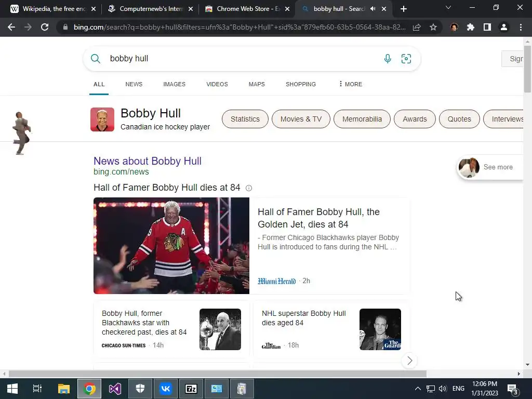The image size is (532, 399).
Task: Switch to Chrome Web Store tab
Action: [247, 9]
